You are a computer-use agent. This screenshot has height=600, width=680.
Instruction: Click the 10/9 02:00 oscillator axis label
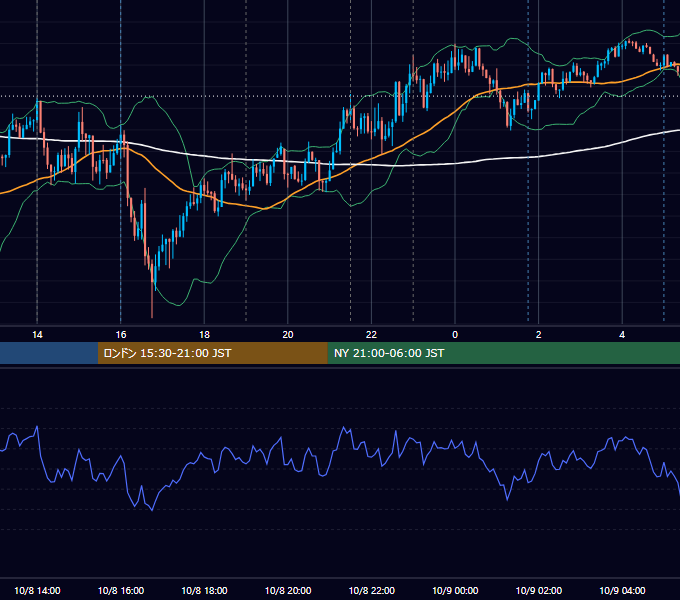click(539, 590)
